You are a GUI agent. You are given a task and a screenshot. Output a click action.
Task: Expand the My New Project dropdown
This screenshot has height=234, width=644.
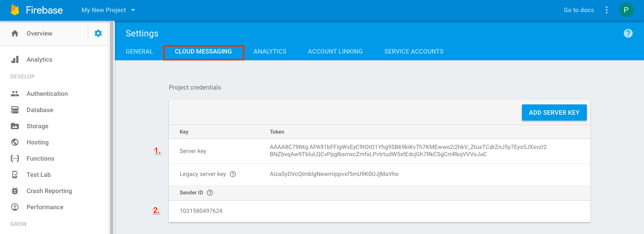108,10
